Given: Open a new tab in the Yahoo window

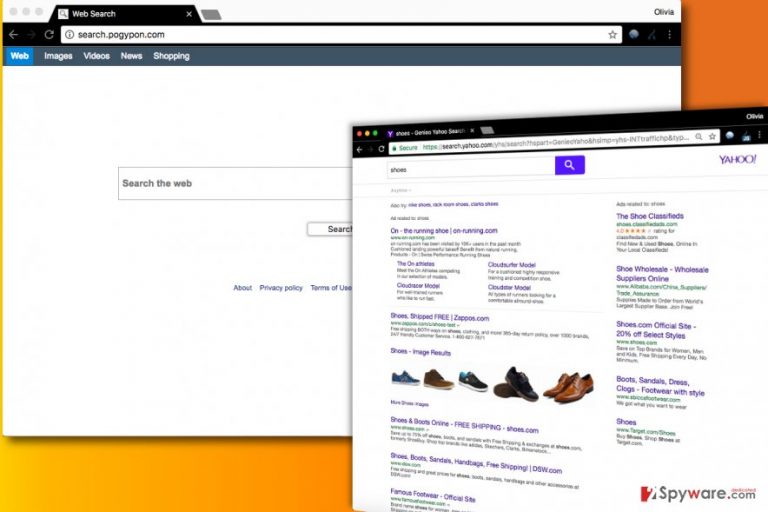Looking at the screenshot, I should [x=487, y=130].
